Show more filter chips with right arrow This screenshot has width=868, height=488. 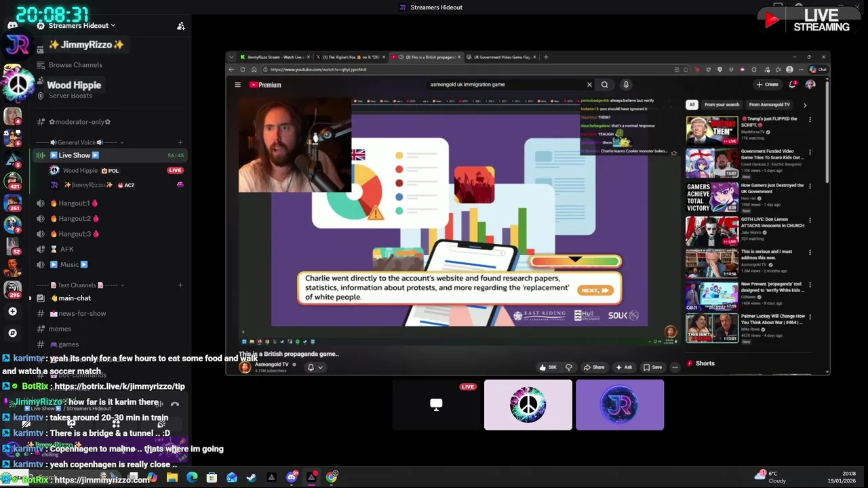click(805, 105)
